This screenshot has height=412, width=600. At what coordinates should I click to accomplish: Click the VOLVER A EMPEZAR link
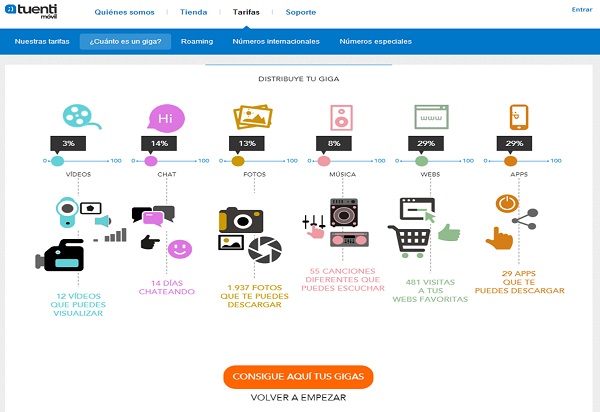[x=298, y=397]
